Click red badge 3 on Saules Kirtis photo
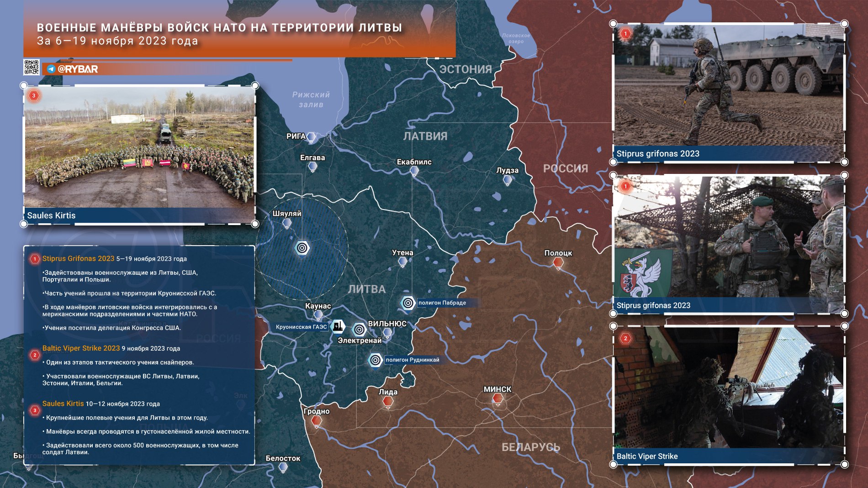 (x=33, y=96)
